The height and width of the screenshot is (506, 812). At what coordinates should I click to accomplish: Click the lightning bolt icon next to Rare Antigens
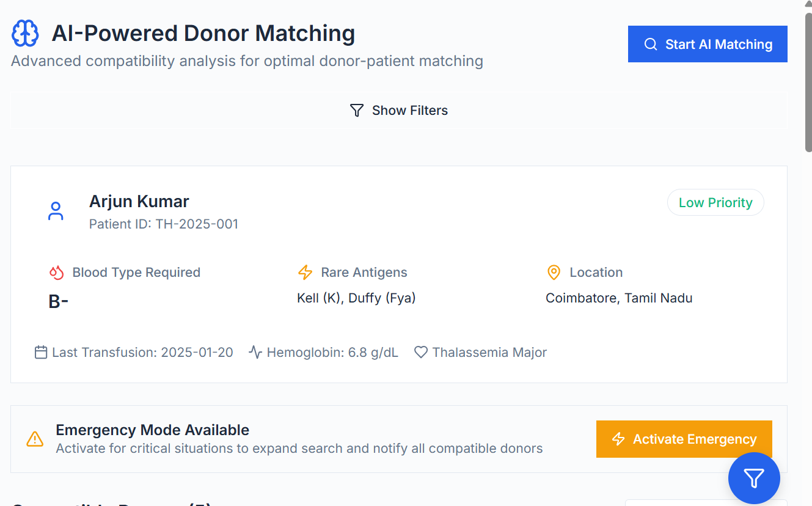pos(305,273)
